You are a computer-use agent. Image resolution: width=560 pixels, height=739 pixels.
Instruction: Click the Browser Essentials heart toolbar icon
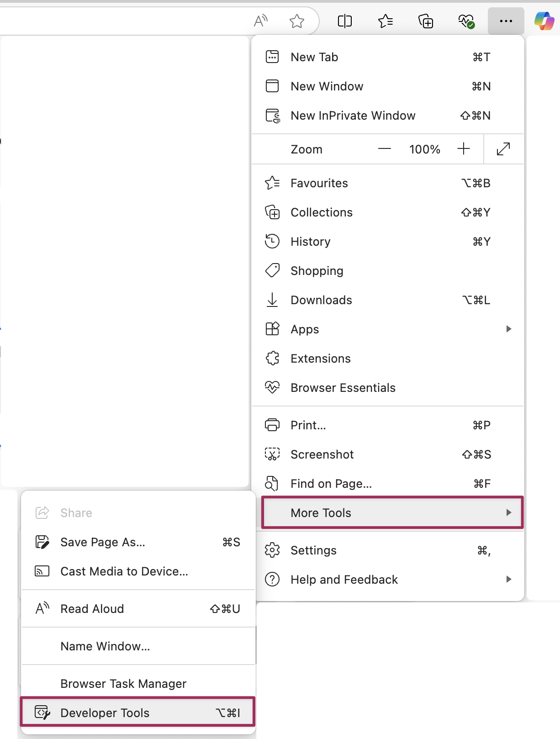466,21
